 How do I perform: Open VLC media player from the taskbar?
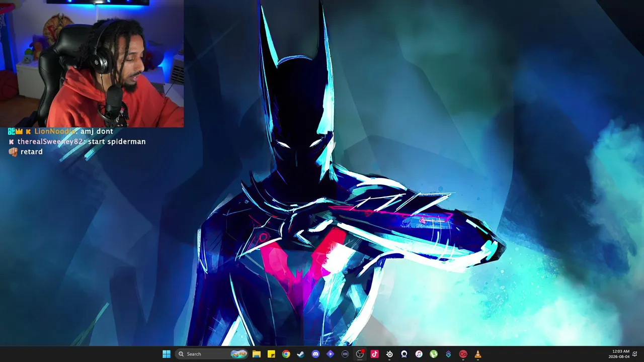(x=478, y=354)
